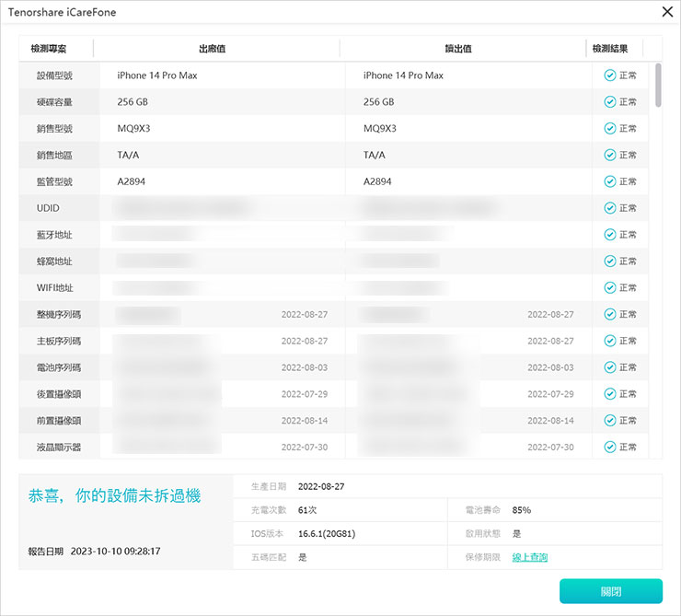Select the 硬碟容量 row label
The height and width of the screenshot is (616, 681).
point(54,102)
